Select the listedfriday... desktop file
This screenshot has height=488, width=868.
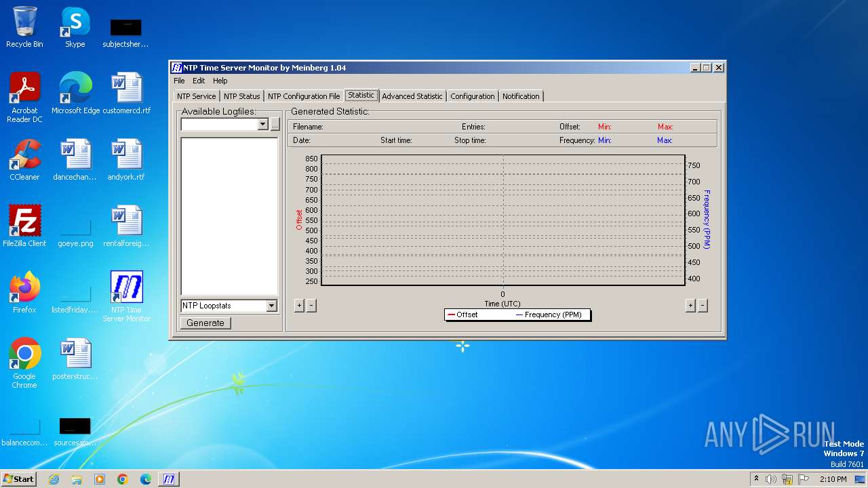(75, 298)
